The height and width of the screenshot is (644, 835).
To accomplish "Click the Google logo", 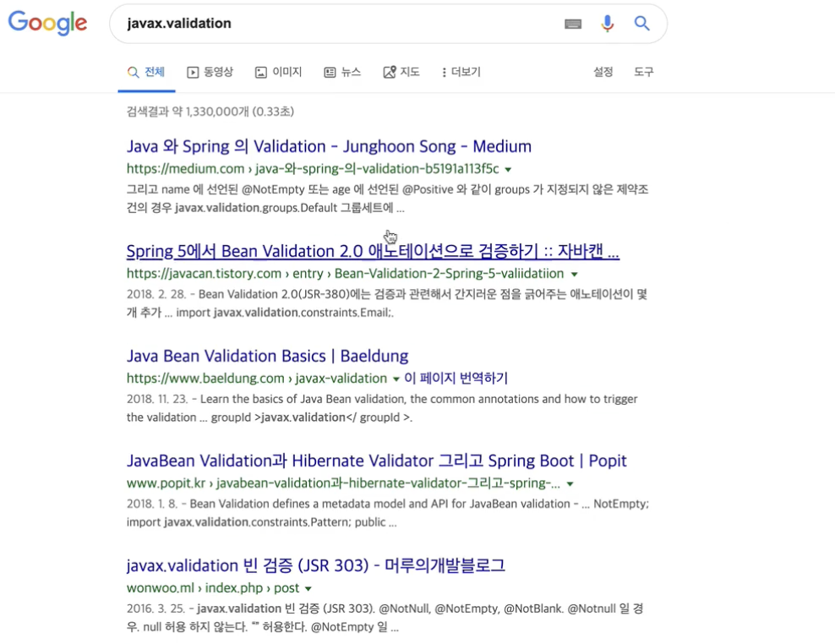I will 47,23.
